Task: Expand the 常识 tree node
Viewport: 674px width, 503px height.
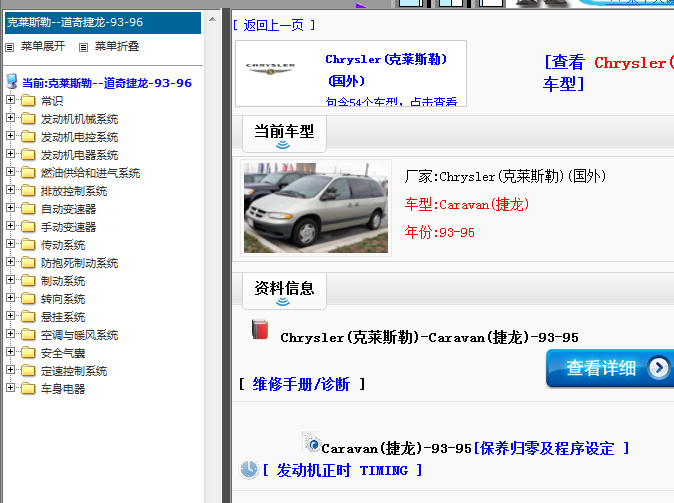Action: 11,100
